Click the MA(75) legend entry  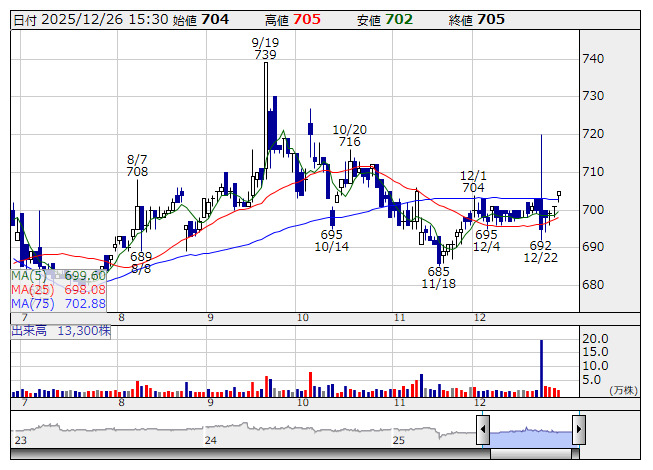[x=58, y=303]
